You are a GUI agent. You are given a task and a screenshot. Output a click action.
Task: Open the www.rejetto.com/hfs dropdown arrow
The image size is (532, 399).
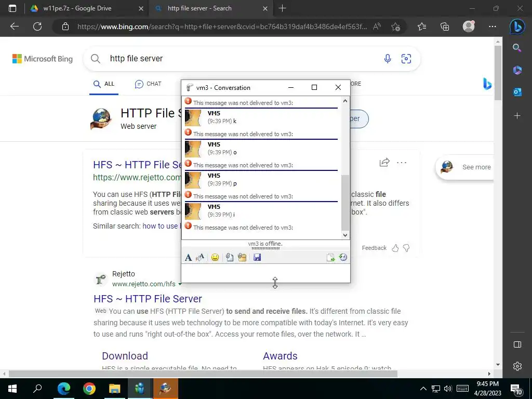tap(179, 284)
